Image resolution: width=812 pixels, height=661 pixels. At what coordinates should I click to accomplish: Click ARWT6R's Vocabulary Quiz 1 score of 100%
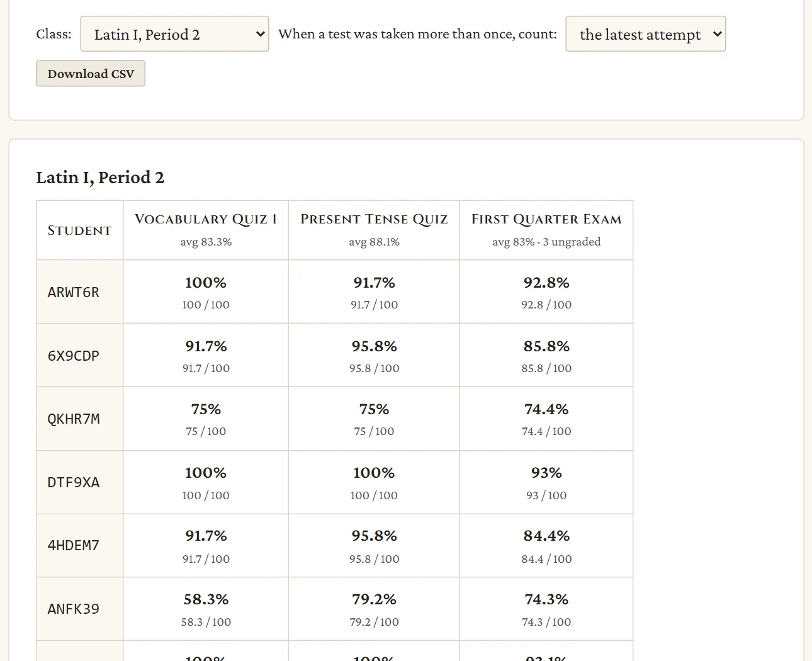pos(206,283)
